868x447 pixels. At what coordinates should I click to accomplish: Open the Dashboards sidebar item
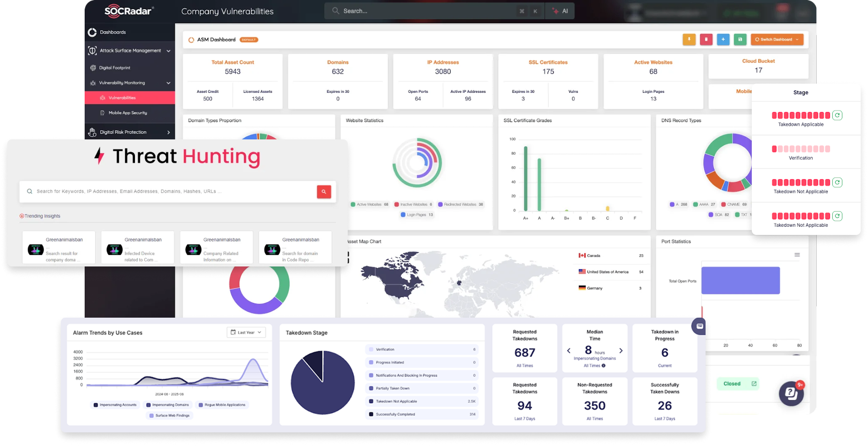(x=113, y=32)
